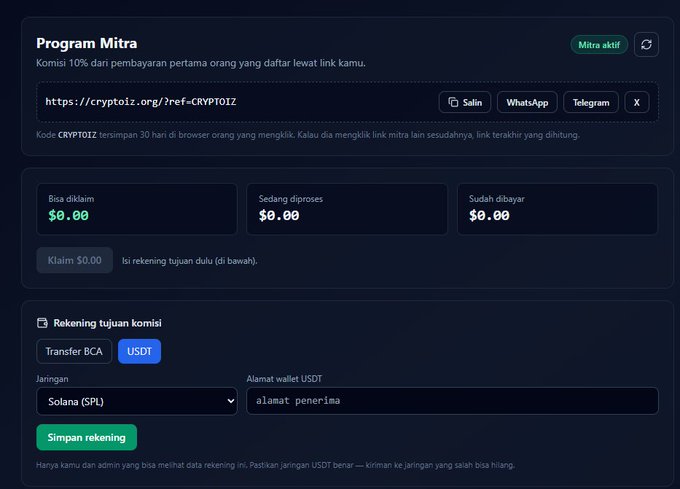Click the refresh icon beside Mitra aktif
The height and width of the screenshot is (489, 680).
point(646,45)
